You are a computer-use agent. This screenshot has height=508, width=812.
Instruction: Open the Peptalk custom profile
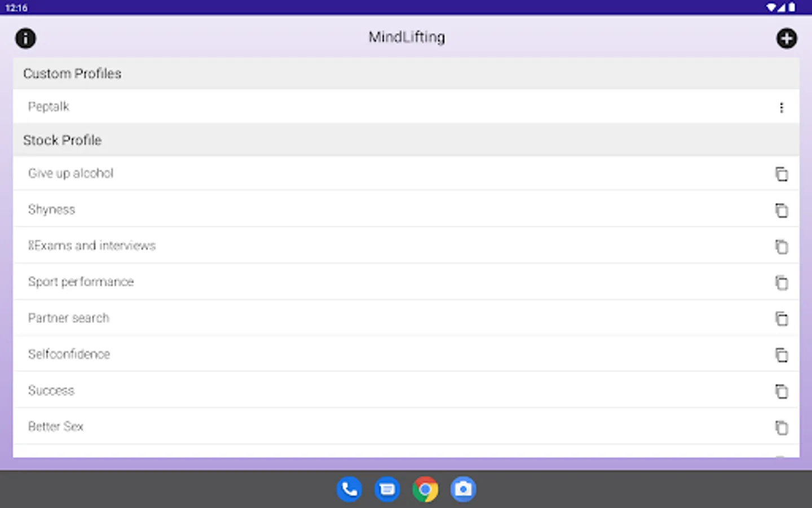406,107
